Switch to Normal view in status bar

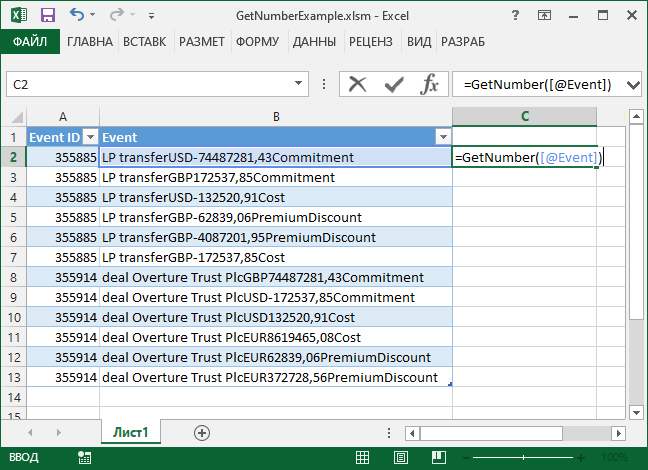tap(362, 457)
